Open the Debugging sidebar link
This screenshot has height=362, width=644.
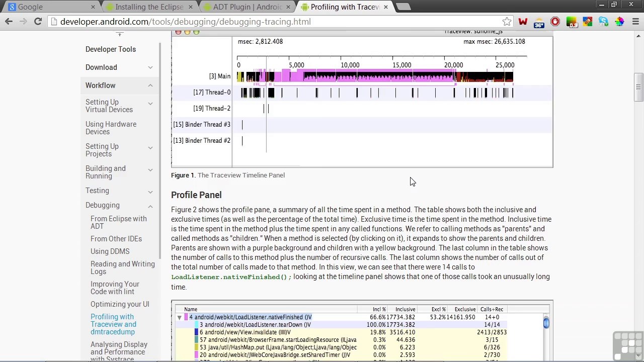tap(103, 205)
